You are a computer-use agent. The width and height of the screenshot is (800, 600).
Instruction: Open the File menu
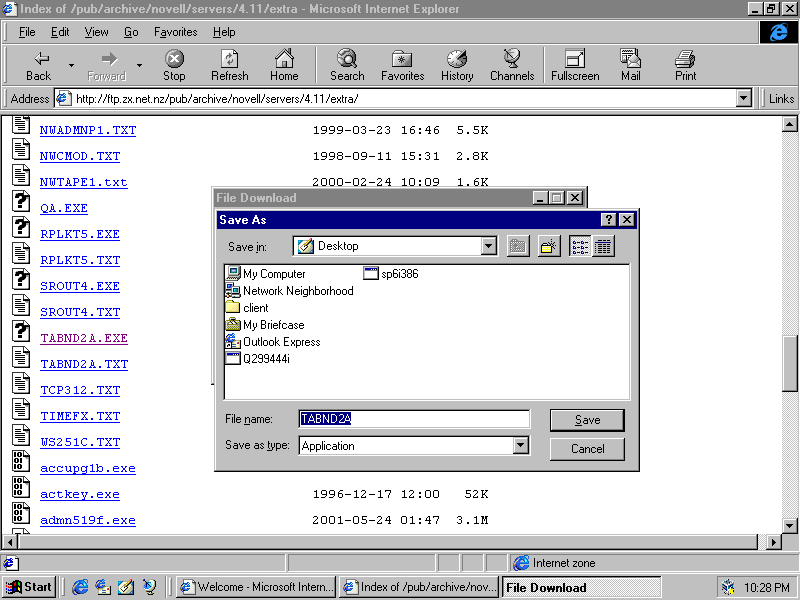(27, 32)
